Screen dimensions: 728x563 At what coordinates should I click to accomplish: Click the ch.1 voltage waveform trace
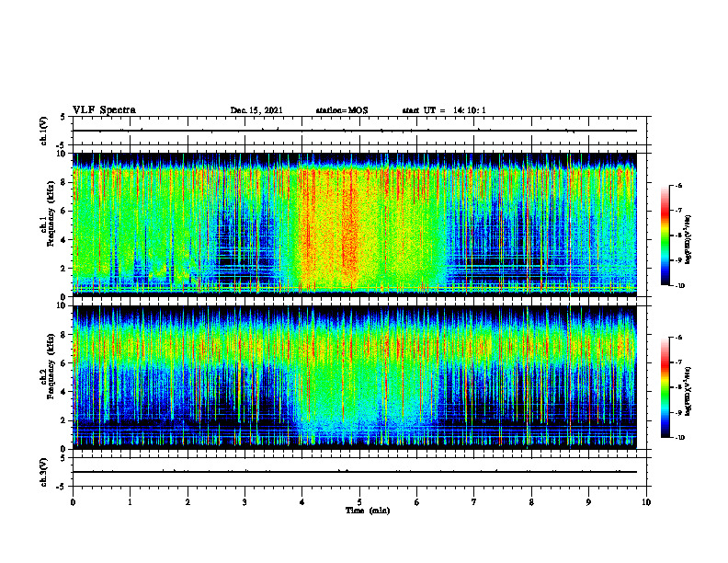coord(355,131)
